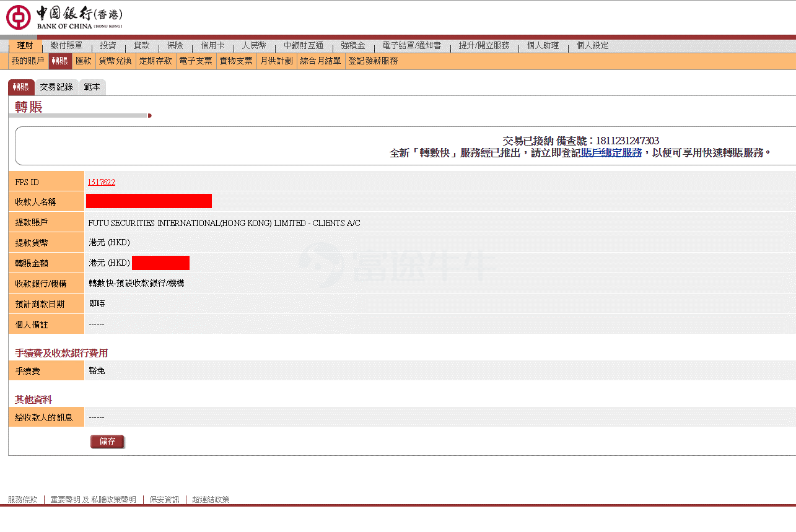Open the 貸款 menu
Viewport: 796px width, 532px height.
point(141,46)
